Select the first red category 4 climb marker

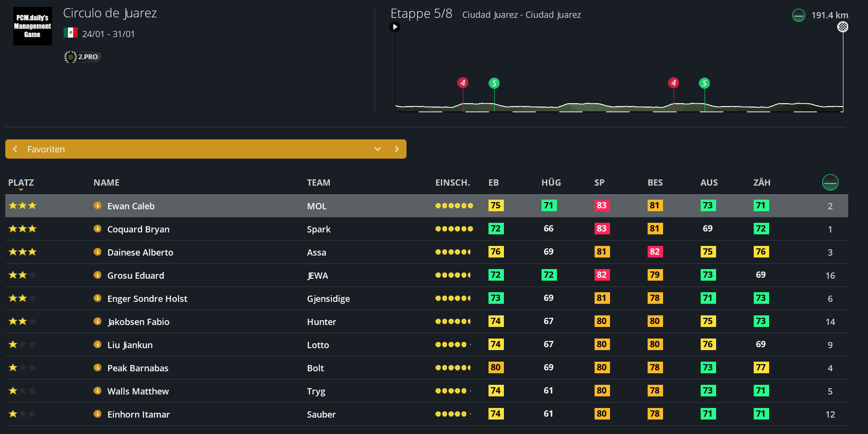463,83
